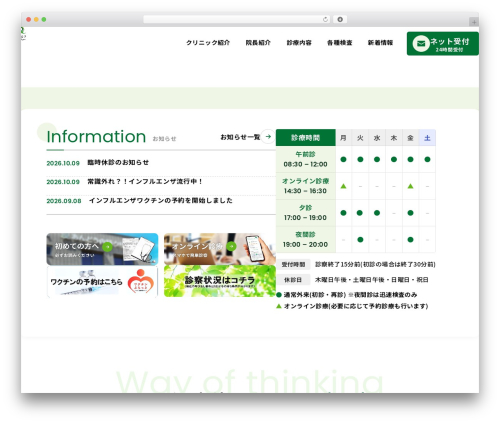
Task: Click the 通常外来 legend circle icon
Action: pos(279,295)
